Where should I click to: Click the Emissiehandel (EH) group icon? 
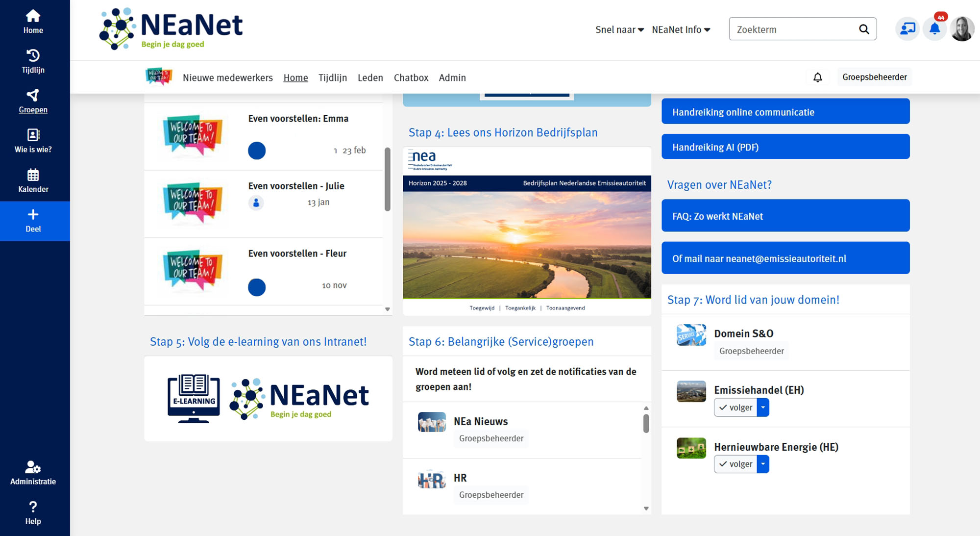click(x=691, y=391)
